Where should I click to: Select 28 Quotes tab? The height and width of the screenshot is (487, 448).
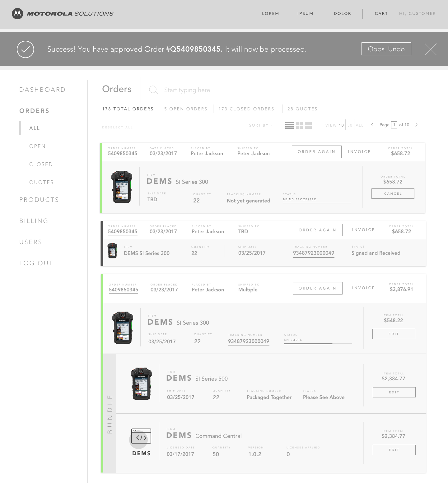pyautogui.click(x=302, y=109)
